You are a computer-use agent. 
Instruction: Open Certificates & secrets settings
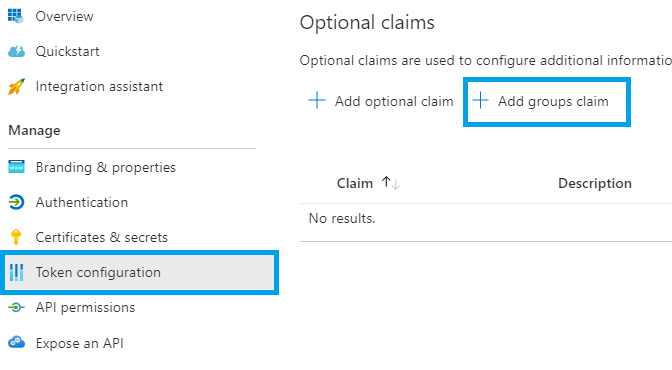[101, 237]
